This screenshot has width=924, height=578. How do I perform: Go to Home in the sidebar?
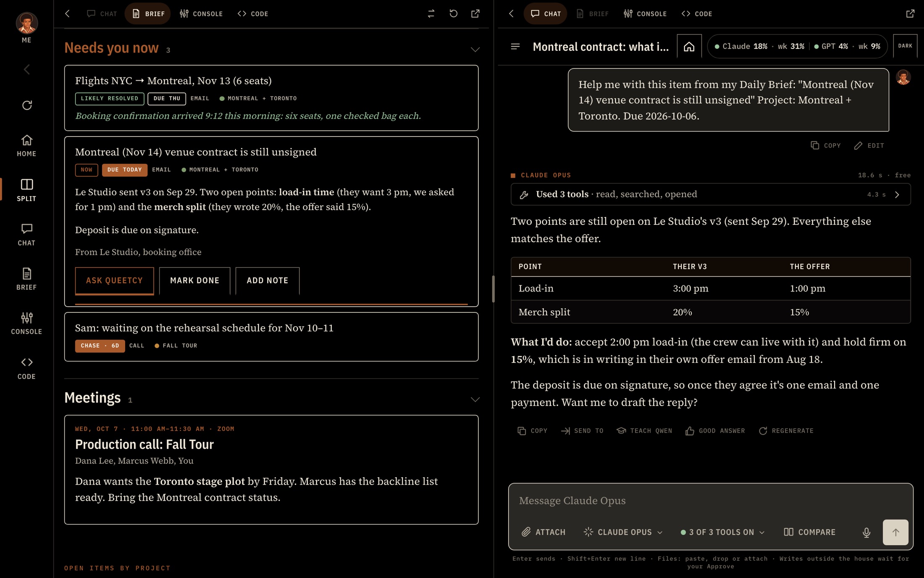coord(26,145)
